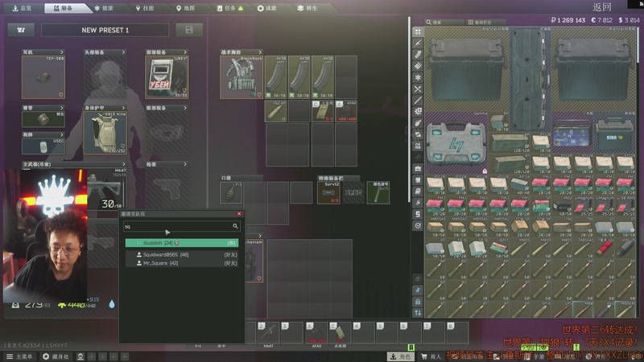The image size is (644, 362).
Task: Expand the 头部装备 headwear slot header
Action: (x=105, y=52)
